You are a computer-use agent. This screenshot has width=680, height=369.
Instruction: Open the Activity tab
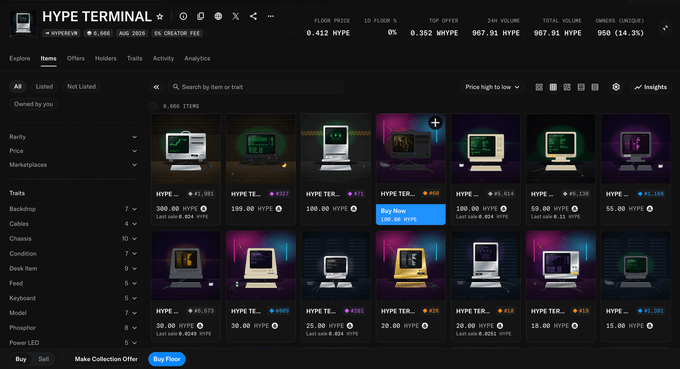click(163, 58)
